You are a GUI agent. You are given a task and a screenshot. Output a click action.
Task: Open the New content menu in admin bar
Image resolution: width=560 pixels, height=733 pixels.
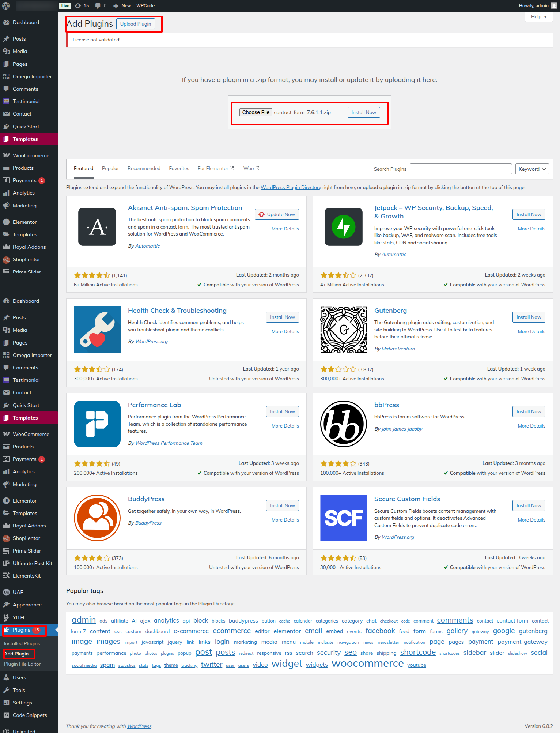(x=122, y=5)
